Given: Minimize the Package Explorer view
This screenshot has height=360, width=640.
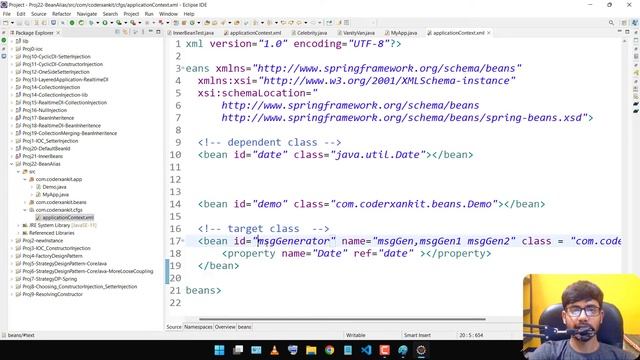Looking at the screenshot, I should [x=151, y=32].
